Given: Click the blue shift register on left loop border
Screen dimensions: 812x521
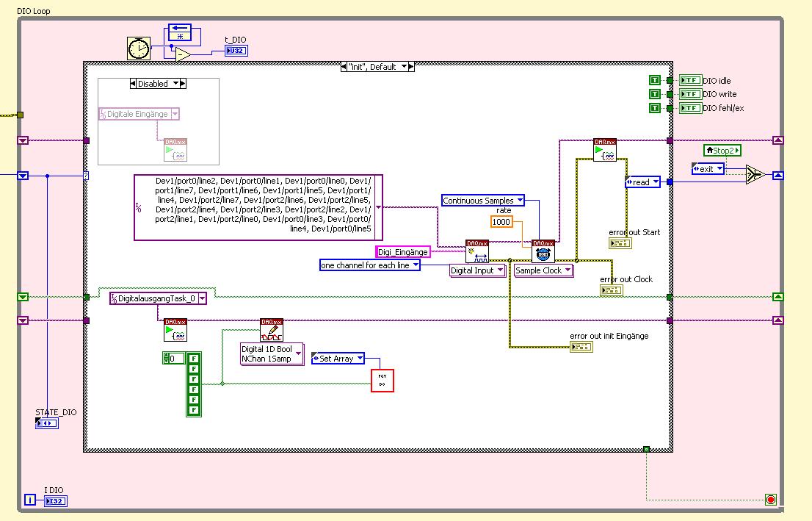Looking at the screenshot, I should pos(23,176).
